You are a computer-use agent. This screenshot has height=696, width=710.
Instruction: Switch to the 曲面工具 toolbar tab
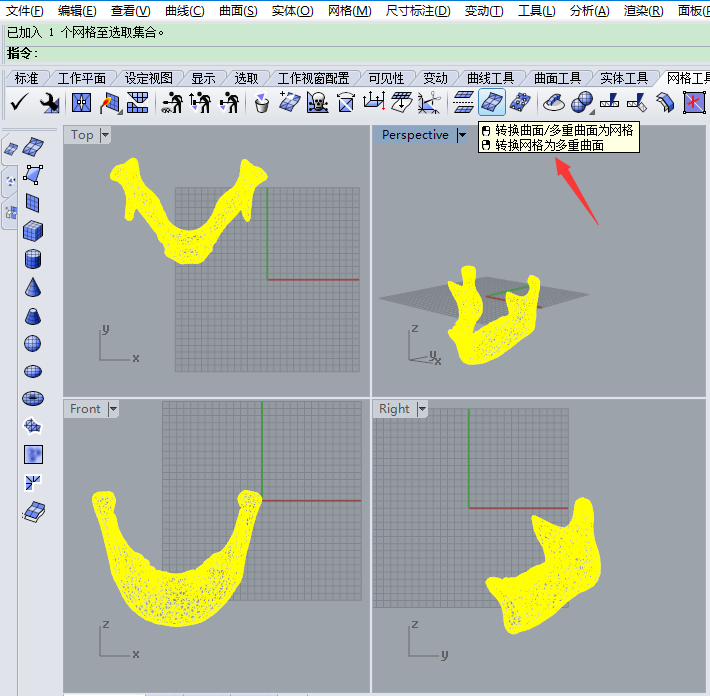coord(557,78)
